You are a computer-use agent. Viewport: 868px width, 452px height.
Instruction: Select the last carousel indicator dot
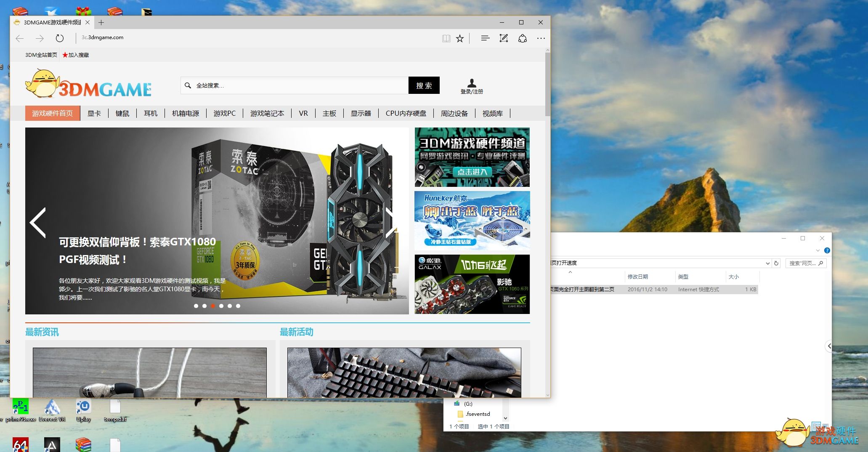point(238,306)
